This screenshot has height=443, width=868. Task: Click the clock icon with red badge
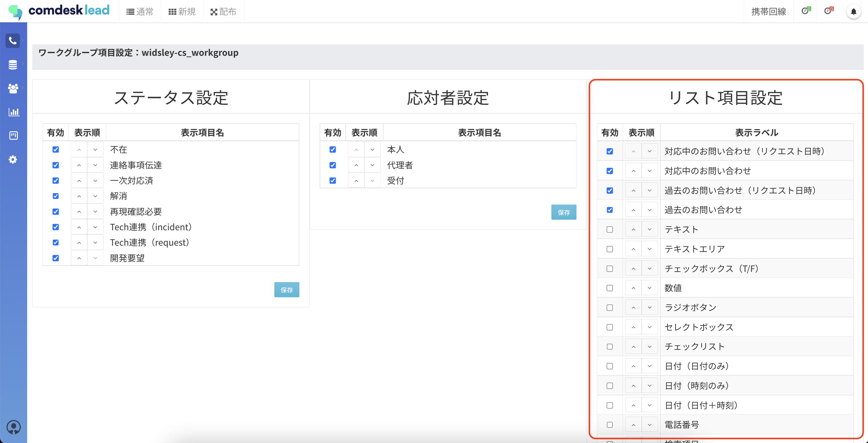pos(828,11)
